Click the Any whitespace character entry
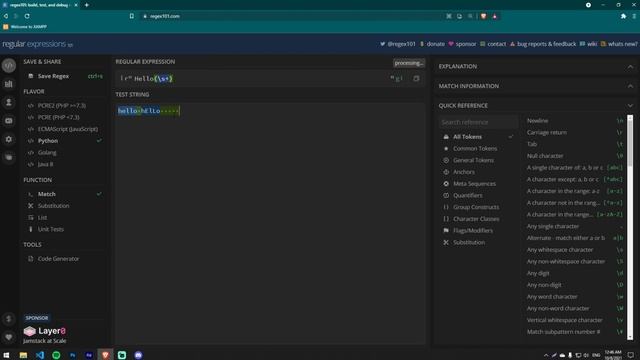Viewport: 640px width, 360px height. click(575, 250)
